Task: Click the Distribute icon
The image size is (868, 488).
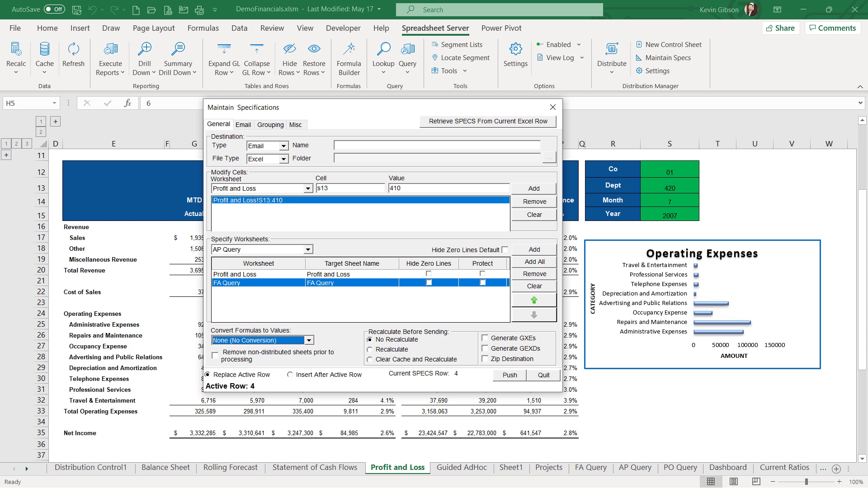Action: 612,49
